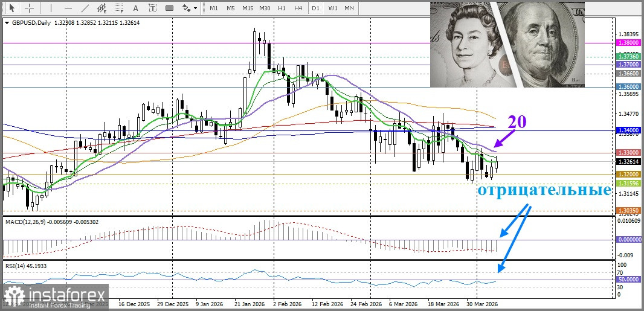Click the 1.36000 price level label
The height and width of the screenshot is (311, 644).
629,87
